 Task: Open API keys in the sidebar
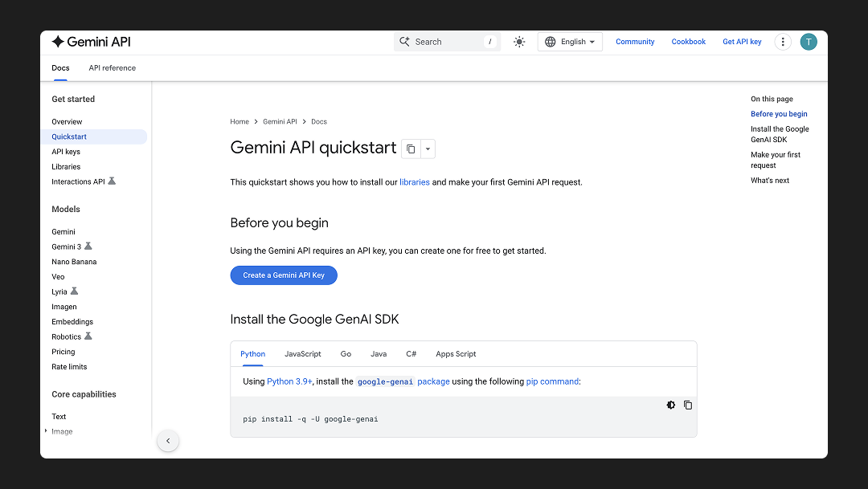[x=66, y=152]
